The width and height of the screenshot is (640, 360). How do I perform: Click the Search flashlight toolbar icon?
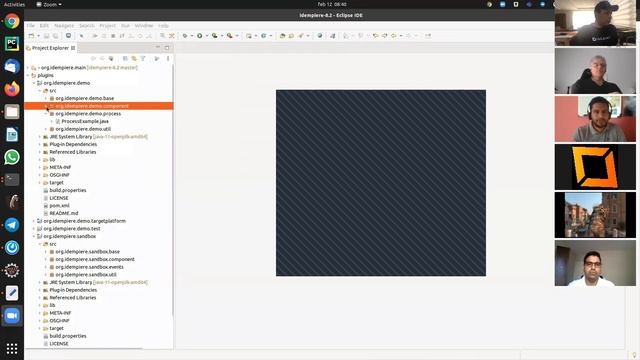coord(301,36)
